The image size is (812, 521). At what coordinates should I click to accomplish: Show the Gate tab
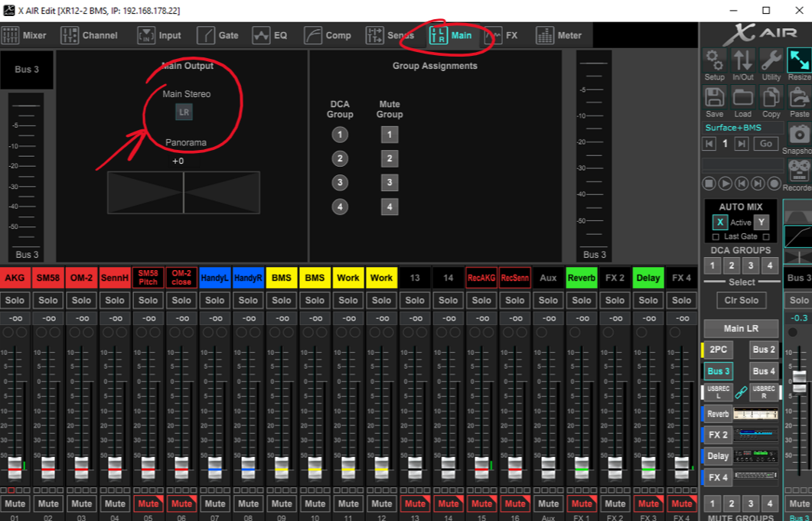tap(217, 35)
